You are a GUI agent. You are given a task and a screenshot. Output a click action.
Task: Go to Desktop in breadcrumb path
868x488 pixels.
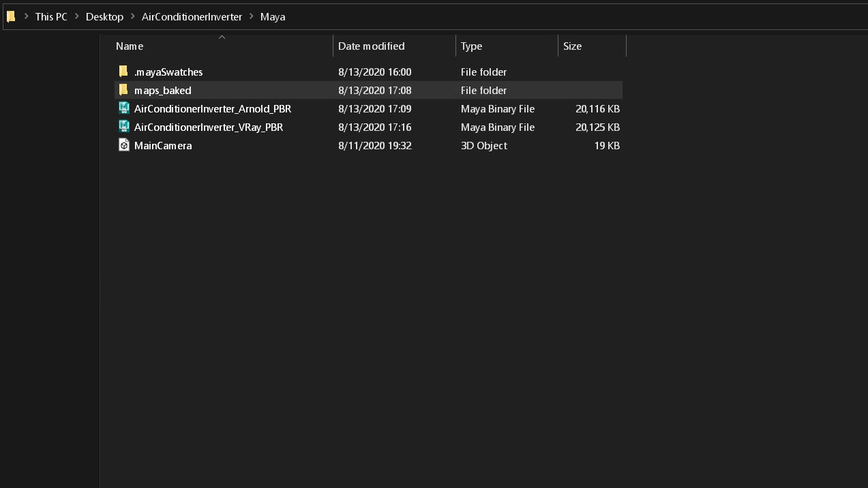tap(104, 17)
